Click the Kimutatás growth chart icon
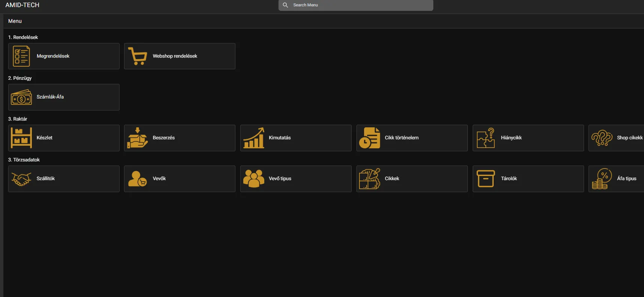Viewport: 644px width, 297px height. (254, 138)
